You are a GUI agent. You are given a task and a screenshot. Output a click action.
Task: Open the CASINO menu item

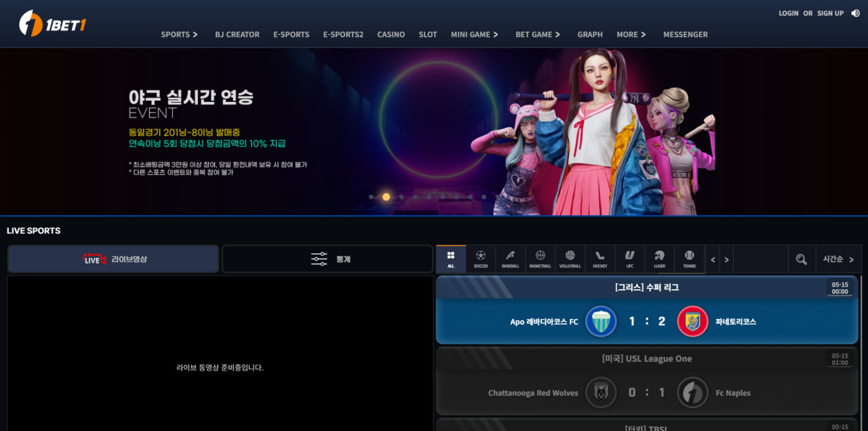pos(391,35)
